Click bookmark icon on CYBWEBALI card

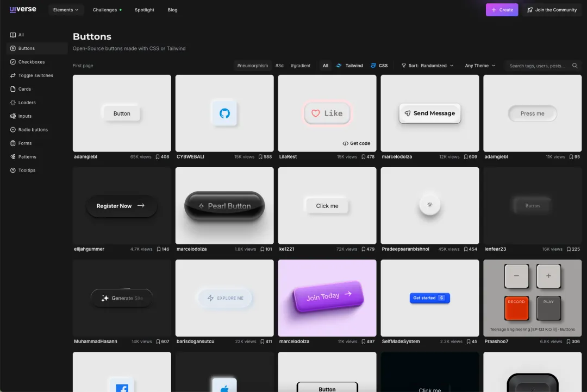pos(260,157)
